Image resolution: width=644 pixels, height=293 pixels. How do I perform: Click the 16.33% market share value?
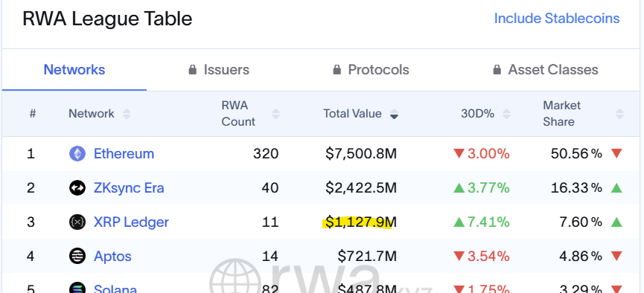[576, 188]
